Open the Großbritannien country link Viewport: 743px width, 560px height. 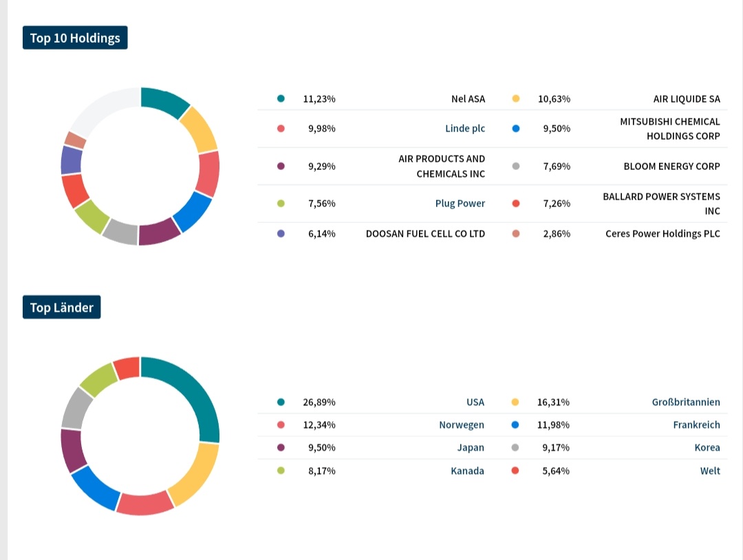685,402
